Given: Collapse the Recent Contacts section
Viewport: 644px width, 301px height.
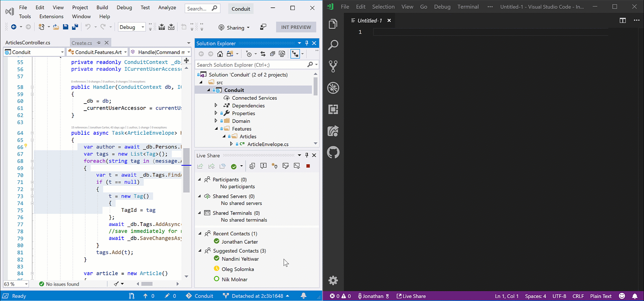Looking at the screenshot, I should [x=200, y=233].
